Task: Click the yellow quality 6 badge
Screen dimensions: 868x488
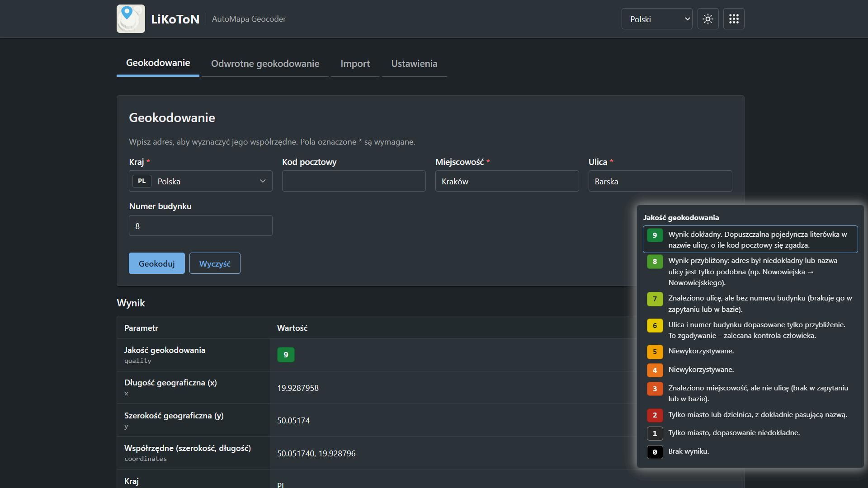Action: coord(655,325)
